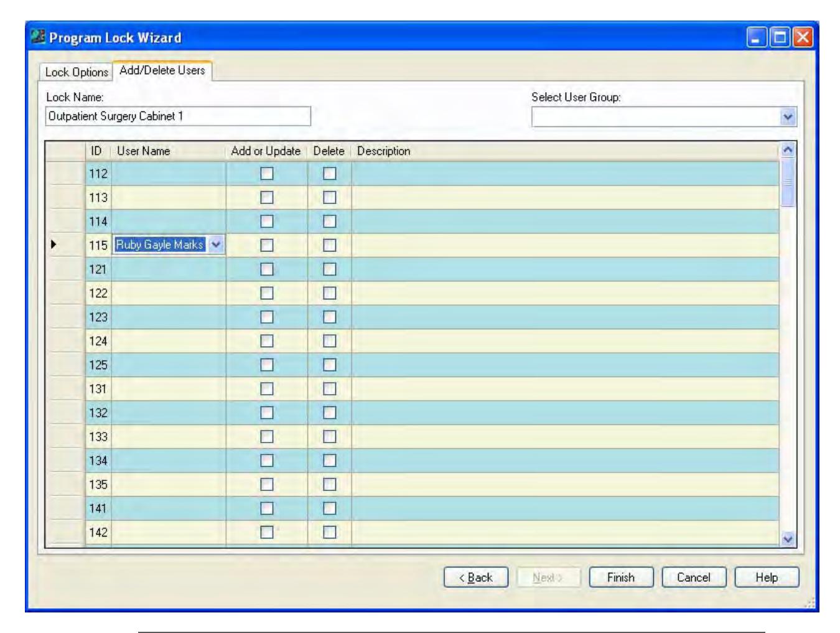Click the Back button
Viewport: 840px width, 633px height.
[x=476, y=578]
